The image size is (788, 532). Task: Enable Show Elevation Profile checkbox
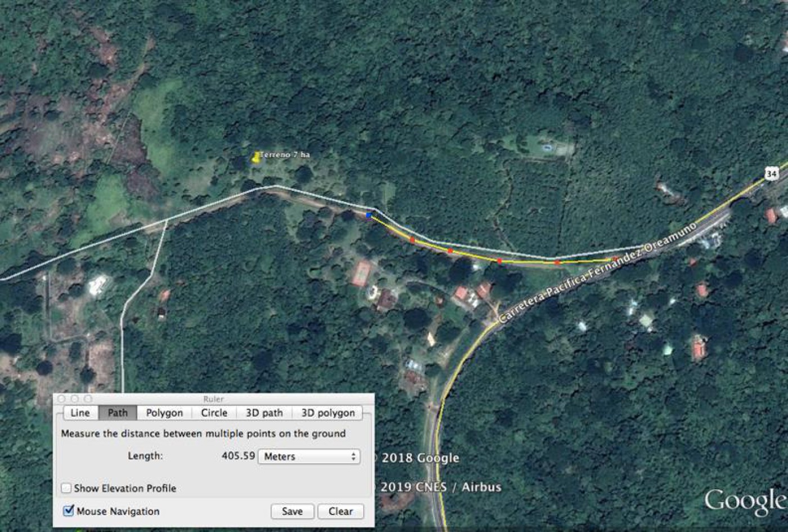pyautogui.click(x=66, y=488)
